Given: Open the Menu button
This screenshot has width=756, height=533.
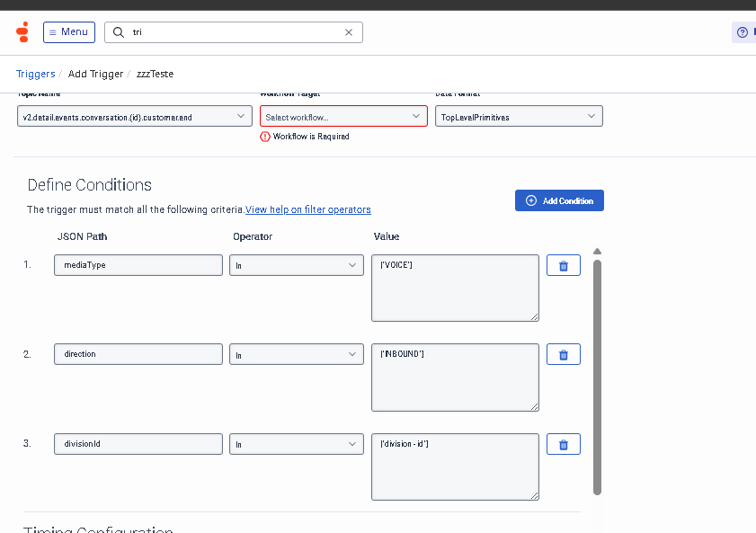Looking at the screenshot, I should click(x=67, y=32).
